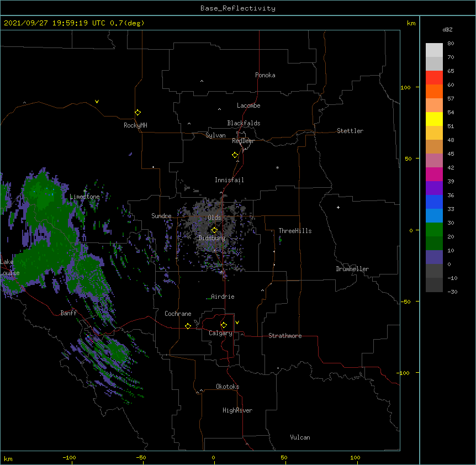Select the bright green swatch below 30
Image resolution: width=476 pixels, height=465 pixels.
click(x=434, y=230)
